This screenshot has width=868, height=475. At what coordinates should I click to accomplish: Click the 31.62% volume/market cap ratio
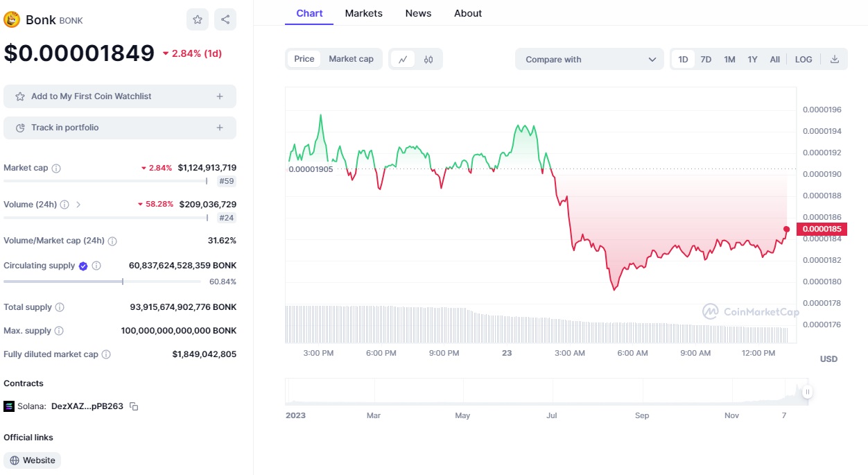point(223,241)
